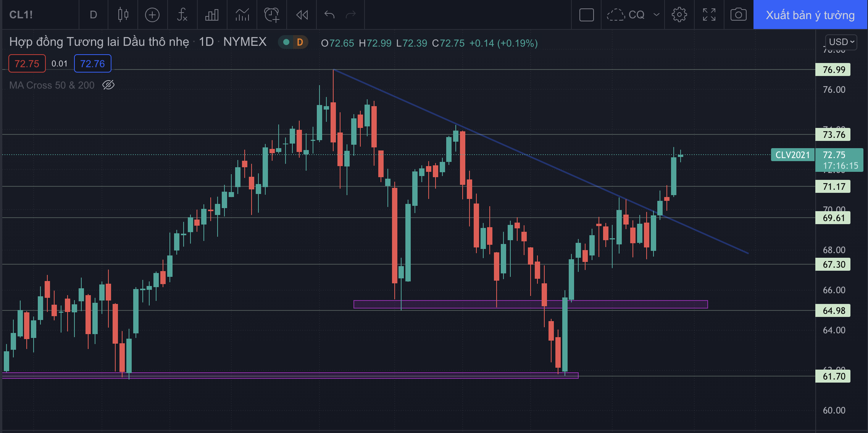The height and width of the screenshot is (433, 868).
Task: Open the indicators fx menu
Action: coord(182,15)
